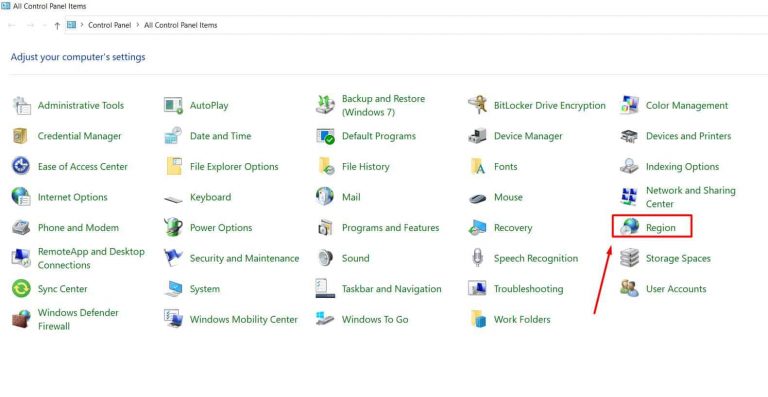This screenshot has width=768, height=397.
Task: Open the User Accounts icon
Action: (x=629, y=288)
